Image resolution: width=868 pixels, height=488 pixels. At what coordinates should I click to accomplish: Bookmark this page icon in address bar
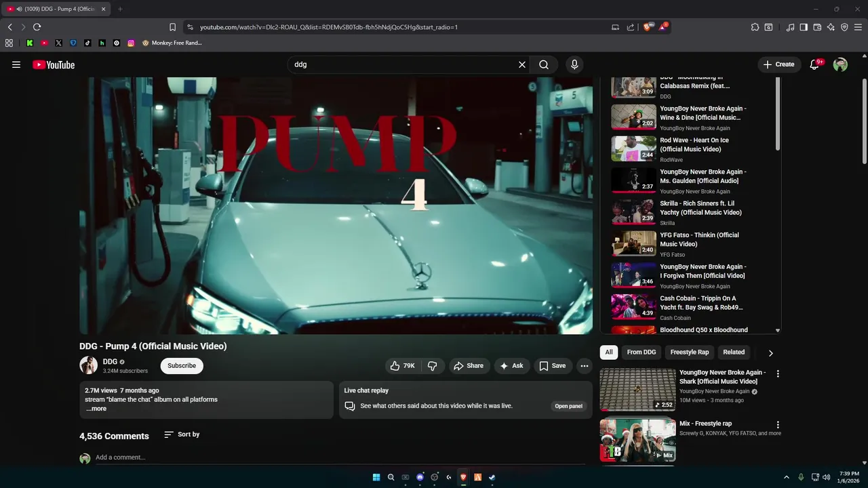pos(172,27)
